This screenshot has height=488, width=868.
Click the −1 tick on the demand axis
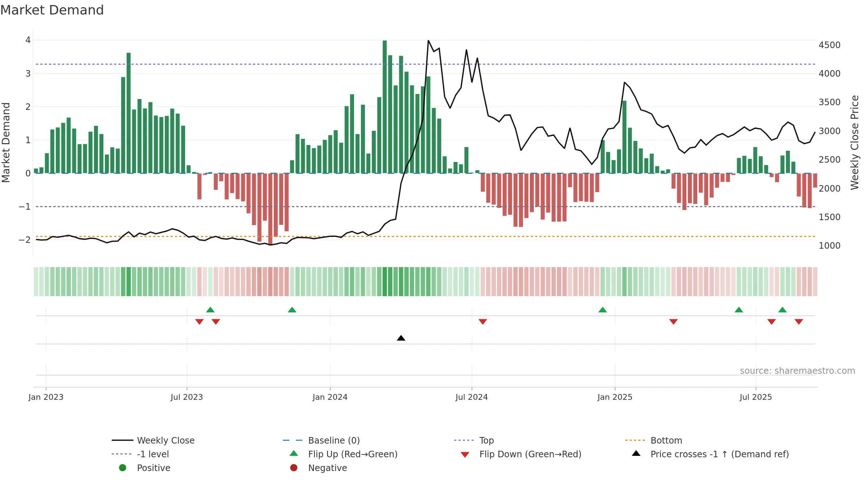(25, 206)
